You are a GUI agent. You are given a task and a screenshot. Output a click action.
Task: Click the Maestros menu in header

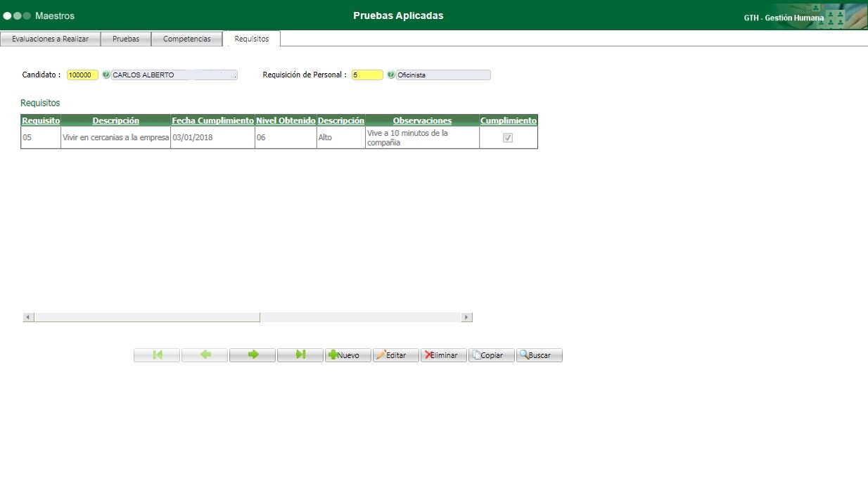pyautogui.click(x=55, y=15)
